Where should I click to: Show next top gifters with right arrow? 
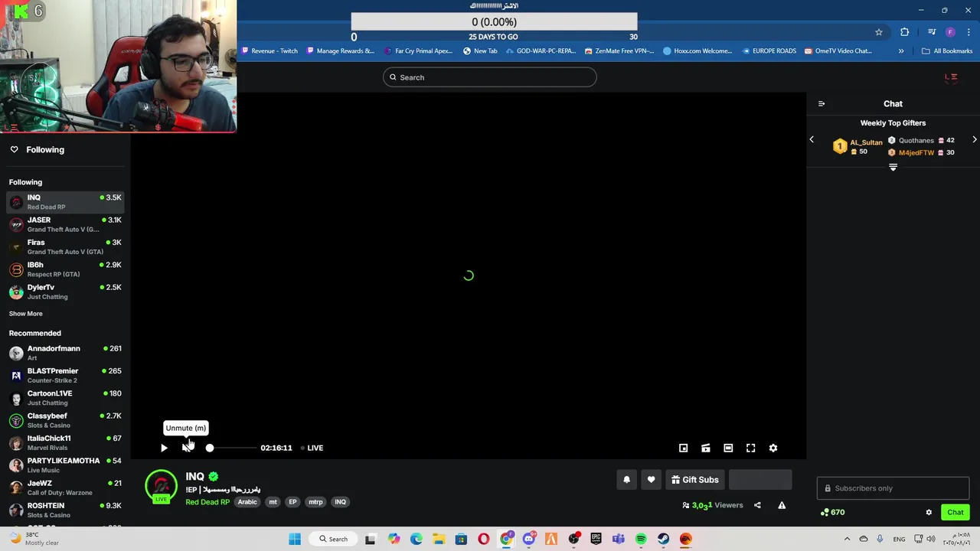(975, 140)
